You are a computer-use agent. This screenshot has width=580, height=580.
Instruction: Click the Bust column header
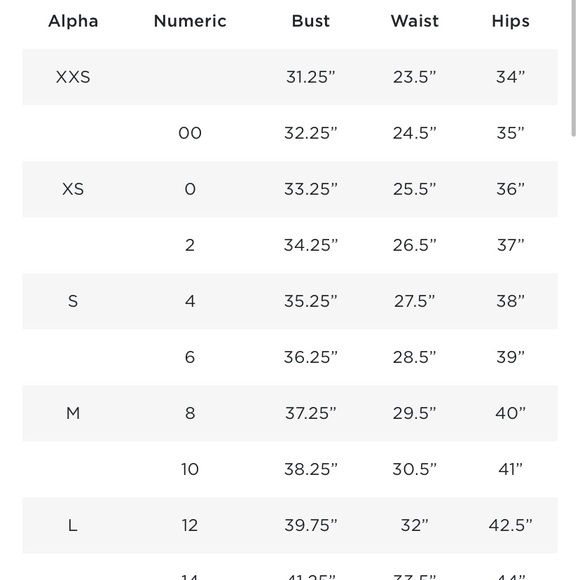(311, 21)
